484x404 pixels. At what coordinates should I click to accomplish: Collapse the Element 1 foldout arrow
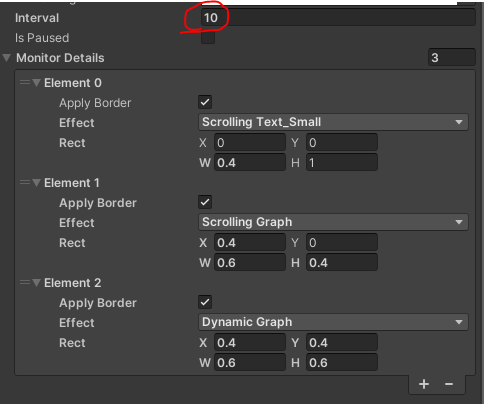point(36,182)
